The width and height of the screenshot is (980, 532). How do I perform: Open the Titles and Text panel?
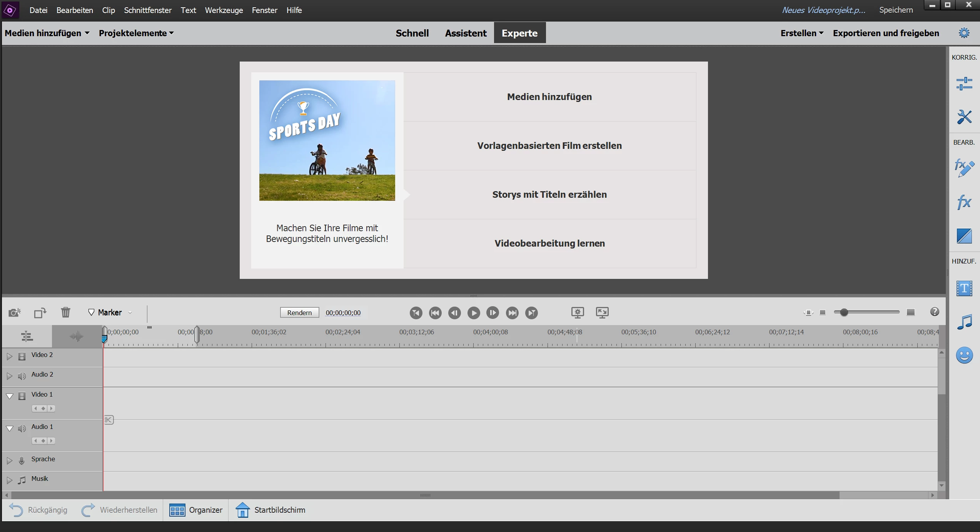click(x=964, y=288)
